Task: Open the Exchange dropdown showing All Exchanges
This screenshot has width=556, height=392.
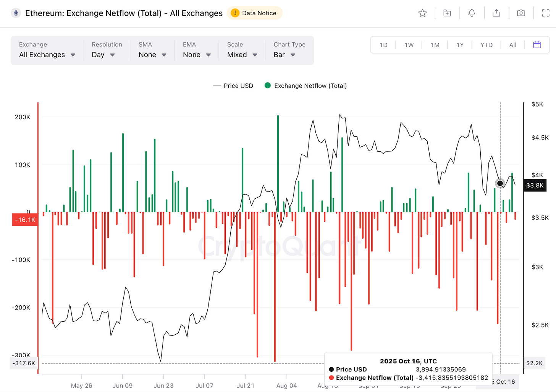Action: [x=47, y=55]
